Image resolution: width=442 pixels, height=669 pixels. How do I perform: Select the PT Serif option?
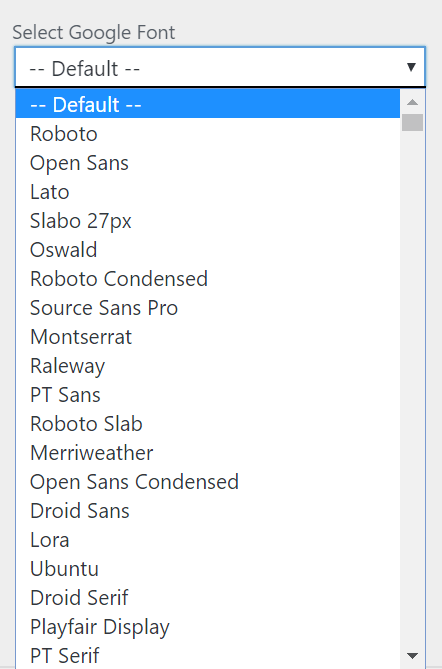208,655
